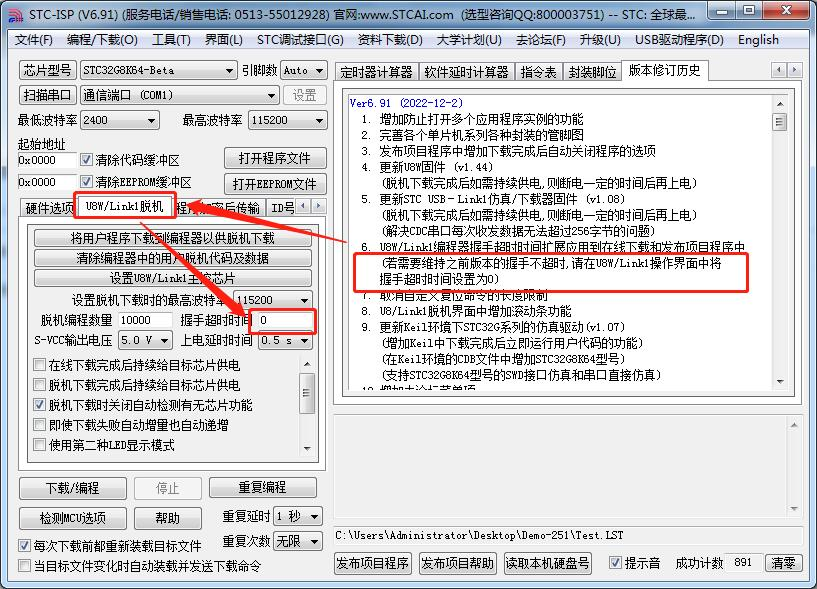
Task: Open 最高波特率 115200 dropdown at top
Action: [288, 120]
